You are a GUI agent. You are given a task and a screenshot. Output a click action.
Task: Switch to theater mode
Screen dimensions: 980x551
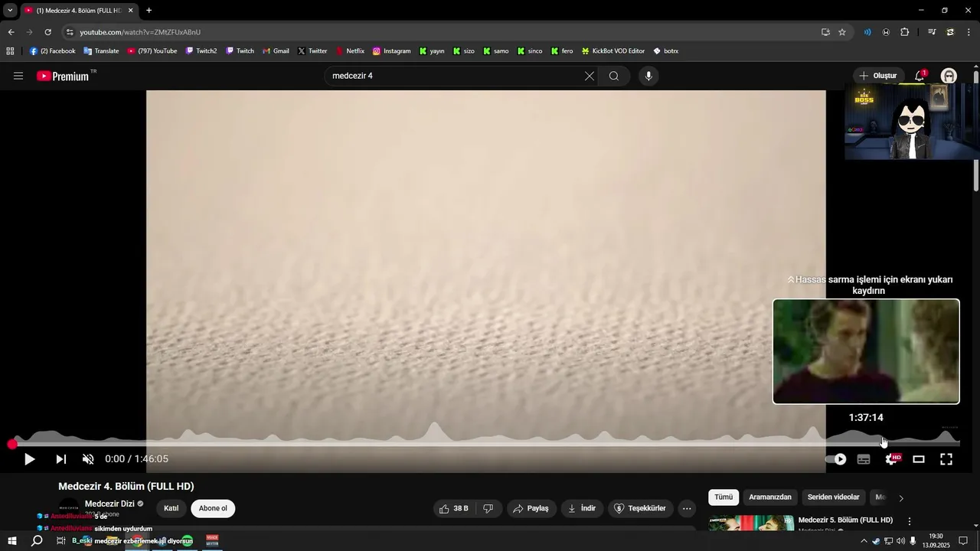tap(919, 459)
